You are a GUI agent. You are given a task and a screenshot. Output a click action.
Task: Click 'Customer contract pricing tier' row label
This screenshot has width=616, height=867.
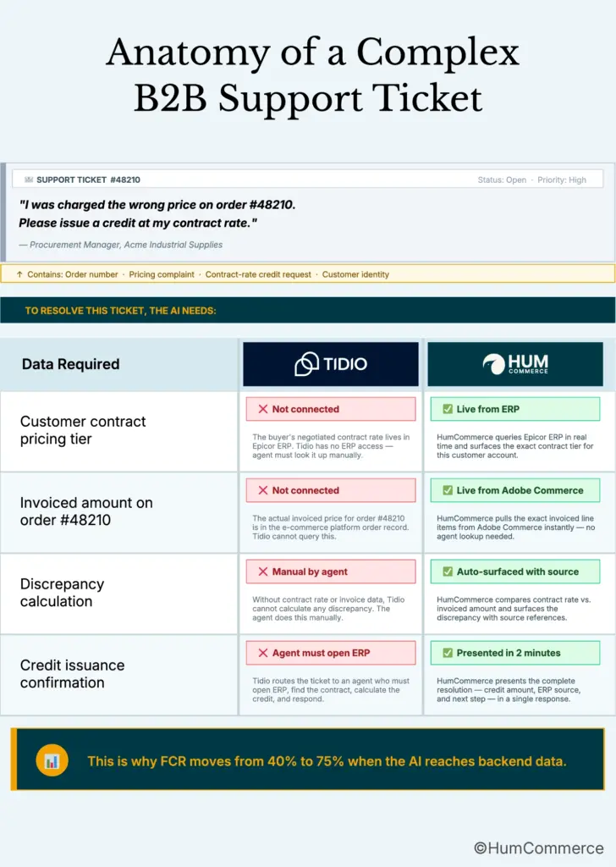click(x=83, y=430)
